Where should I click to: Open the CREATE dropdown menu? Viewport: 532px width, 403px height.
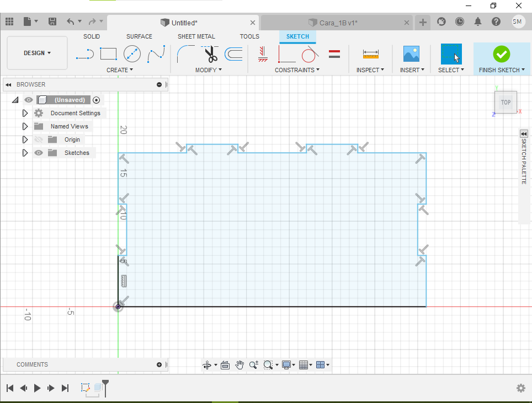120,70
